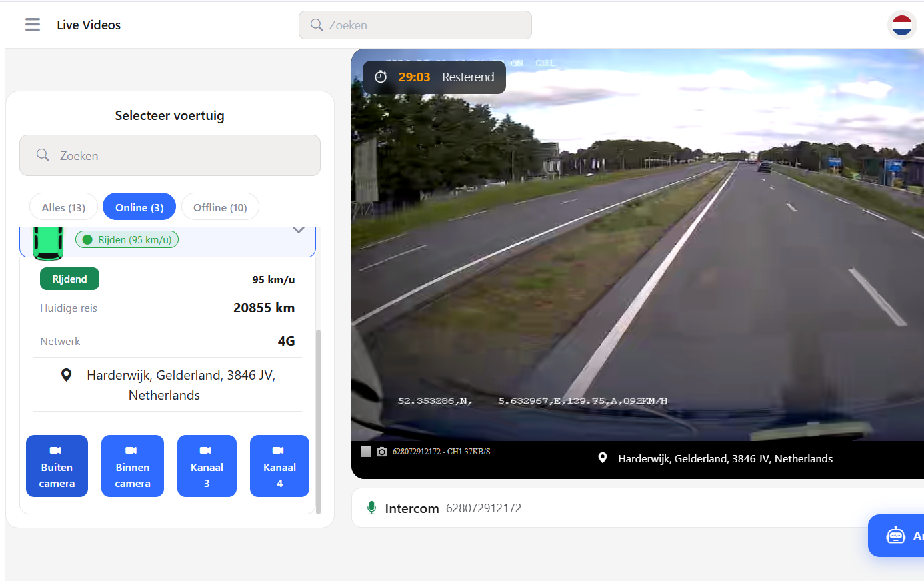Viewport: 924px width, 581px height.
Task: Stop the video with the square icon
Action: 366,452
